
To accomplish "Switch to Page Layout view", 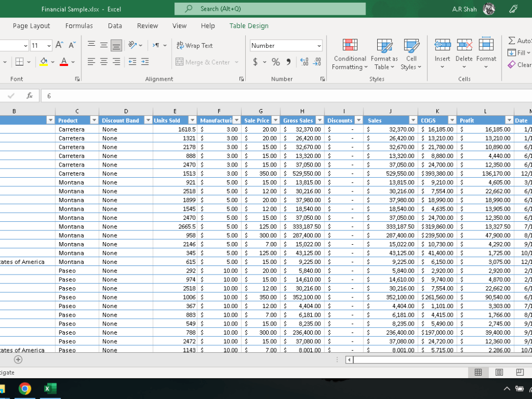I will (499, 372).
